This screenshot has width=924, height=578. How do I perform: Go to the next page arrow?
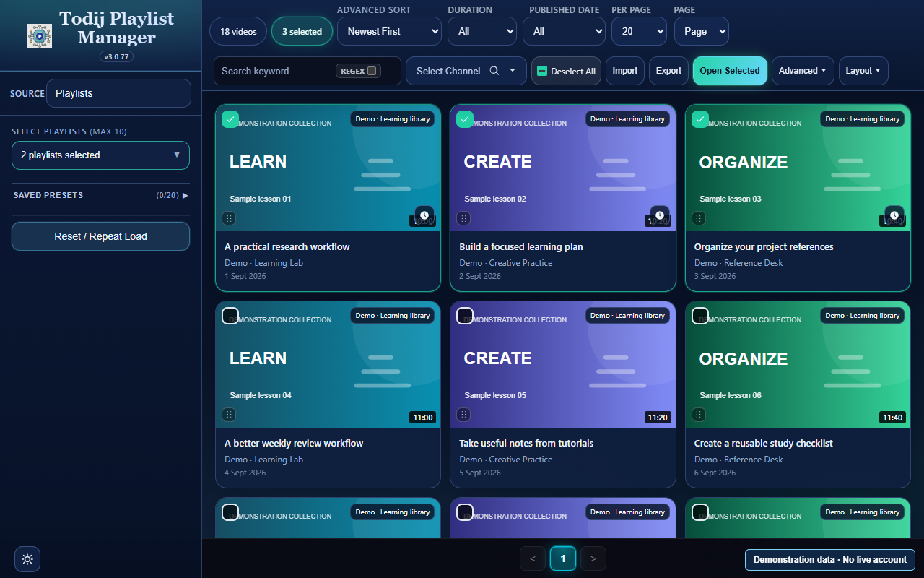point(593,558)
